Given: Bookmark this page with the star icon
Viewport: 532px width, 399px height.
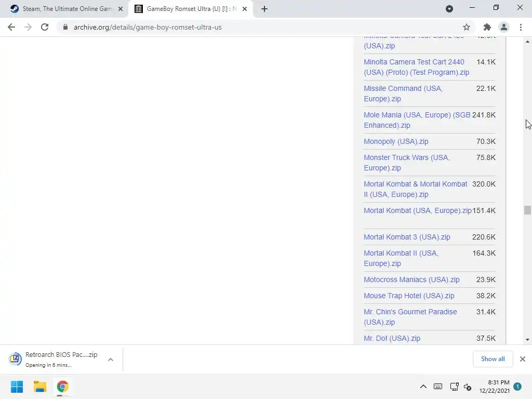Looking at the screenshot, I should (x=467, y=27).
